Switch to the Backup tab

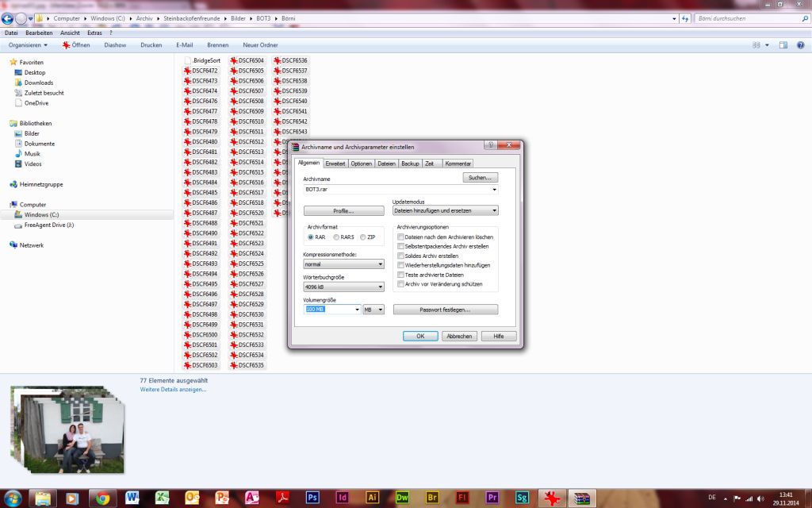pyautogui.click(x=408, y=163)
